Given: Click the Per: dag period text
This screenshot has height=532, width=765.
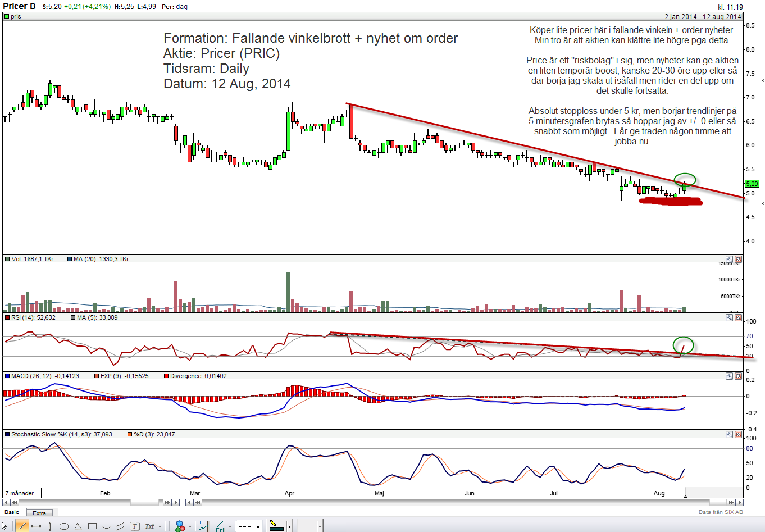Looking at the screenshot, I should coord(175,7).
